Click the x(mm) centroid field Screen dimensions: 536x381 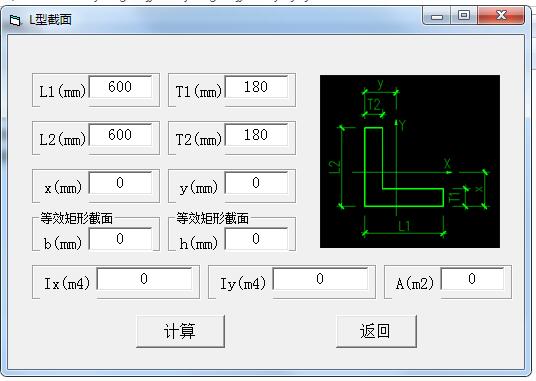click(x=120, y=183)
